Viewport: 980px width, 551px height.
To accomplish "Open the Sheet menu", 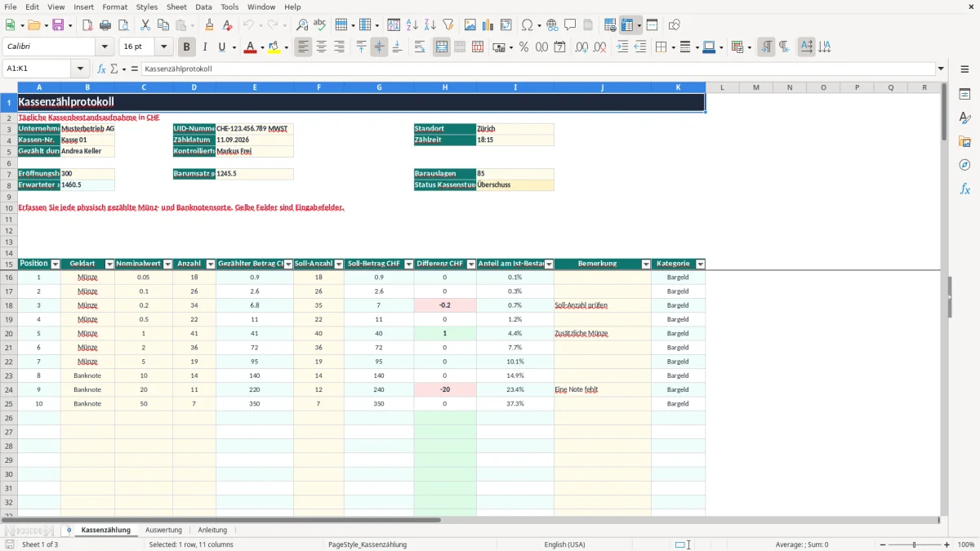I will click(176, 7).
